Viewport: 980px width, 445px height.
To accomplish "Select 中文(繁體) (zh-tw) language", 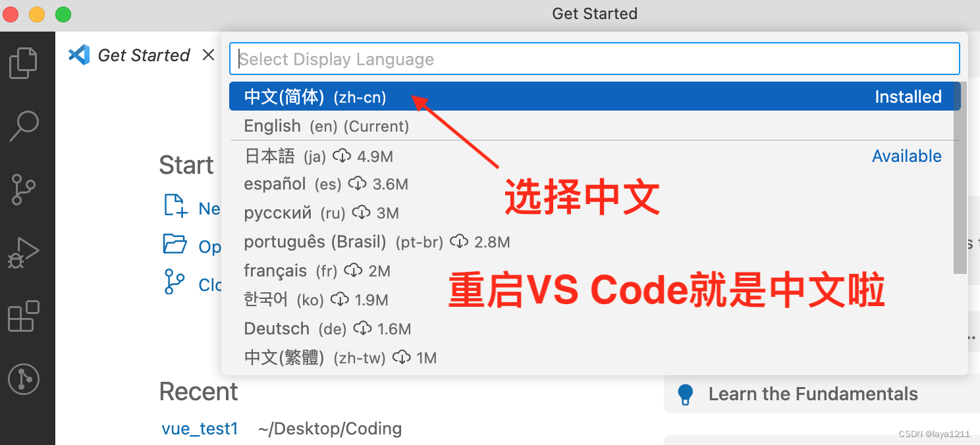I will (595, 358).
